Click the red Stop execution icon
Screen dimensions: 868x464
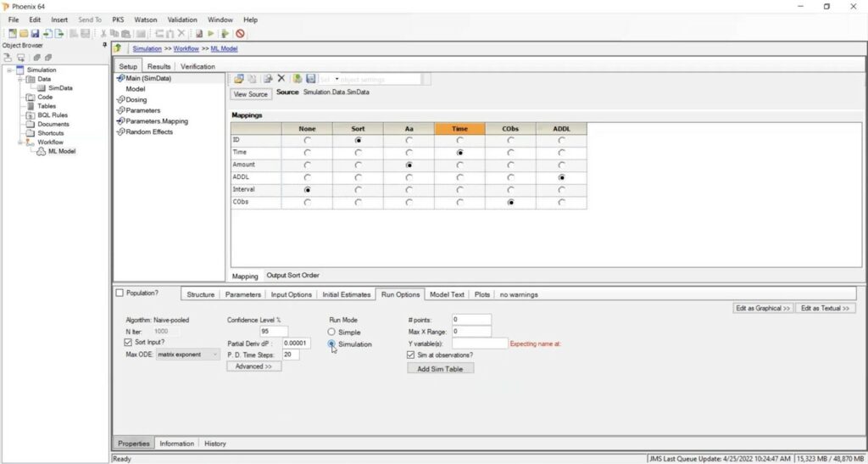tap(240, 33)
